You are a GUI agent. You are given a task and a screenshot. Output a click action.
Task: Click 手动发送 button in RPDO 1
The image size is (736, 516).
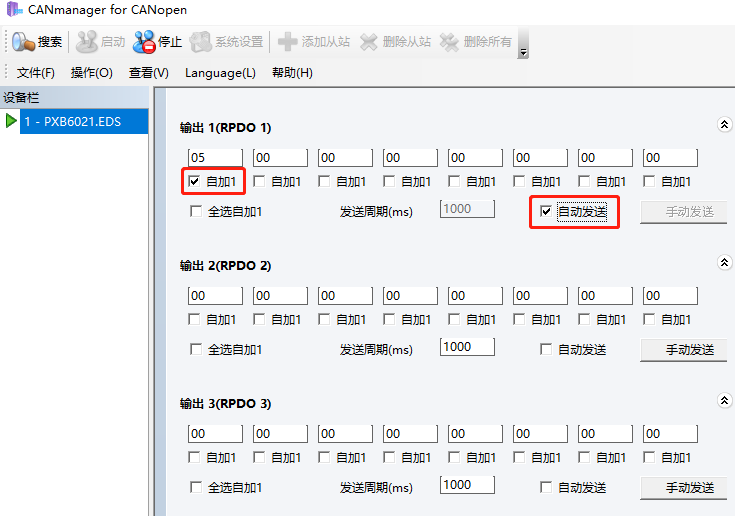point(684,212)
